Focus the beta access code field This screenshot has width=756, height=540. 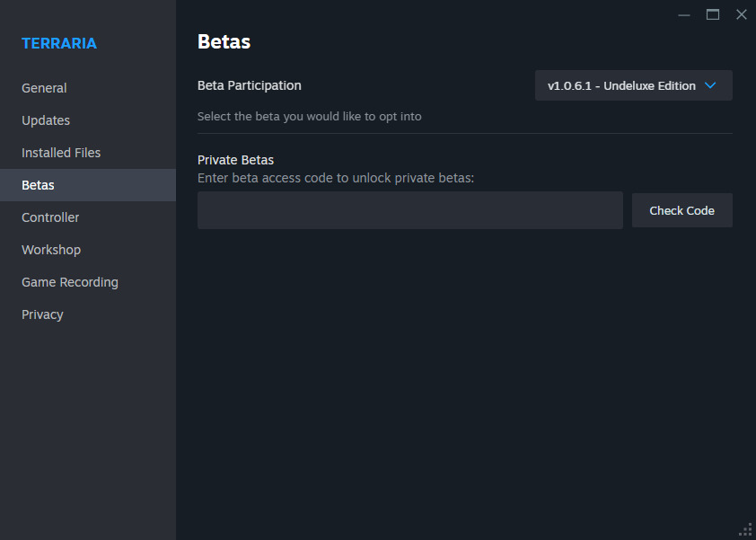click(409, 210)
